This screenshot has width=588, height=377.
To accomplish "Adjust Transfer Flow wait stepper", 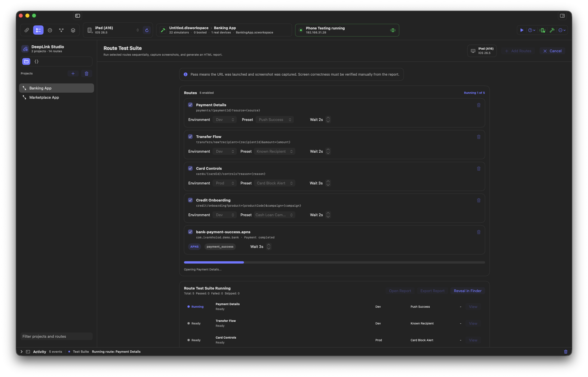I will point(328,151).
